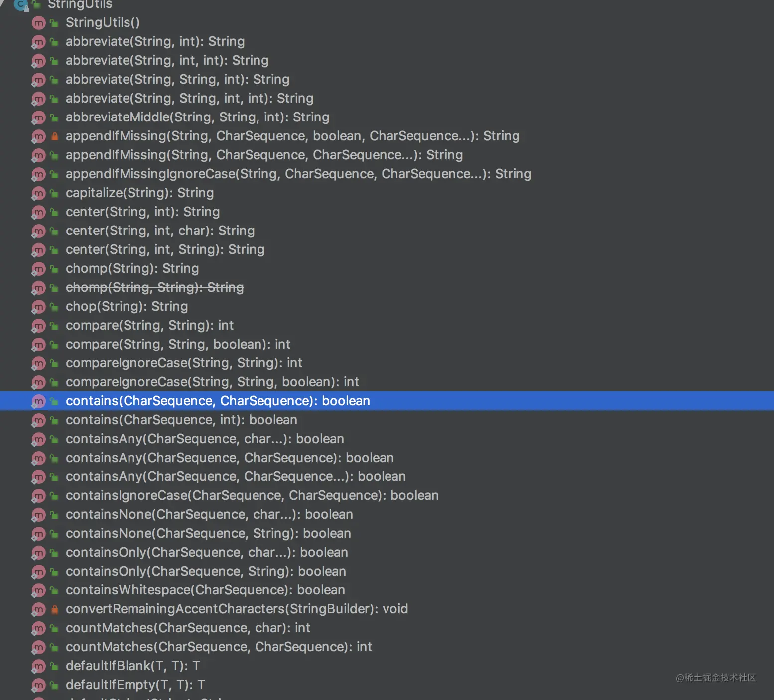Click method icon beside deprecated chomp(String, String)

click(x=39, y=288)
